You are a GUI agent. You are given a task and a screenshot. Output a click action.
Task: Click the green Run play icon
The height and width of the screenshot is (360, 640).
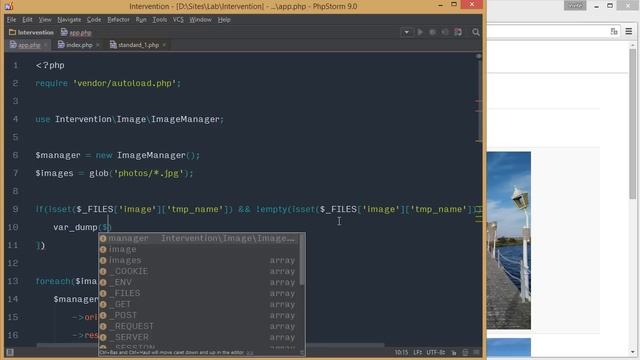pos(420,32)
